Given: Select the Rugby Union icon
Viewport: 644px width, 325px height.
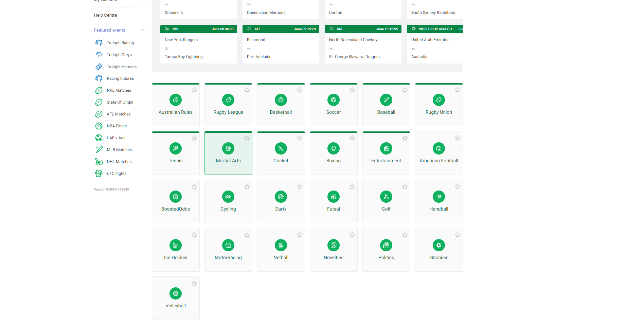Looking at the screenshot, I should click(x=439, y=100).
